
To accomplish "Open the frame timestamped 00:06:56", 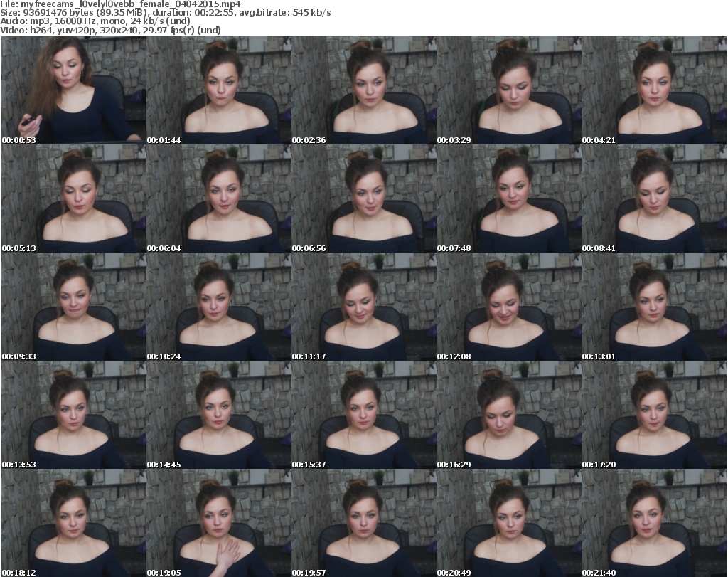I will tap(363, 199).
